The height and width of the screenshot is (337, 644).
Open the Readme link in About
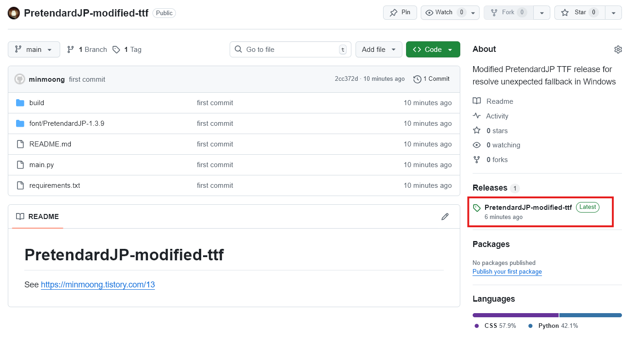493,101
